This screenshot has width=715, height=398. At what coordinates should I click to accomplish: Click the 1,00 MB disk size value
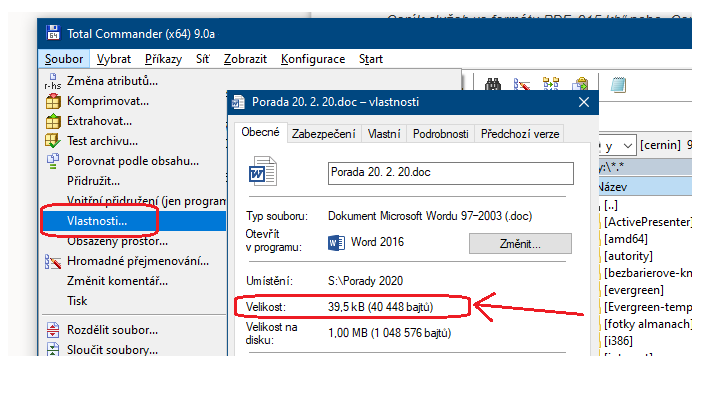tap(389, 333)
